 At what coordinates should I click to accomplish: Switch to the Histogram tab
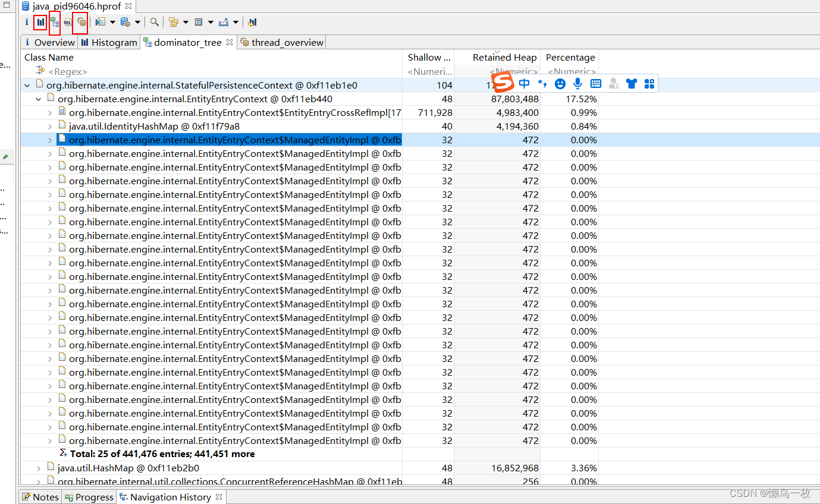[109, 42]
